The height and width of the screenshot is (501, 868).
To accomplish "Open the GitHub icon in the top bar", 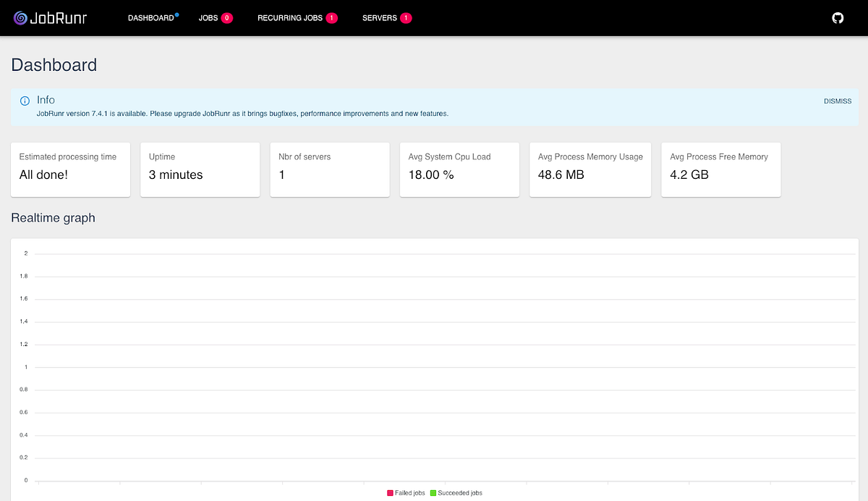I will (x=838, y=17).
